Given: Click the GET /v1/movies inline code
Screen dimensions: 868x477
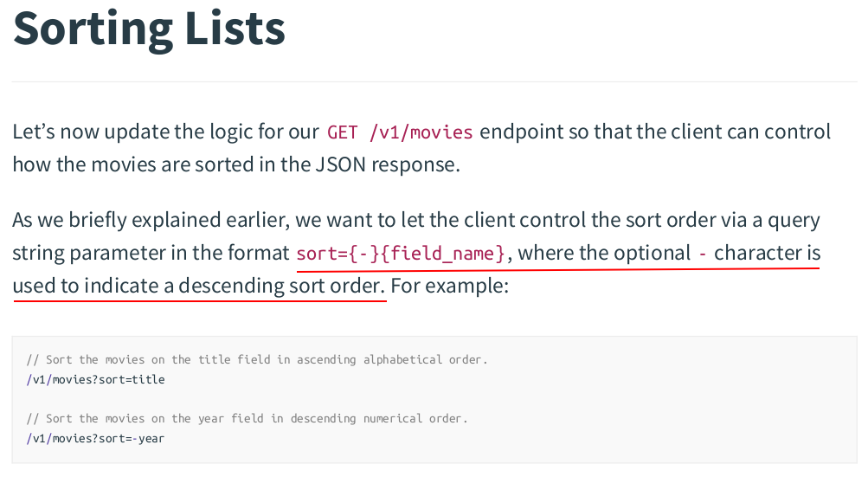Looking at the screenshot, I should (x=400, y=132).
